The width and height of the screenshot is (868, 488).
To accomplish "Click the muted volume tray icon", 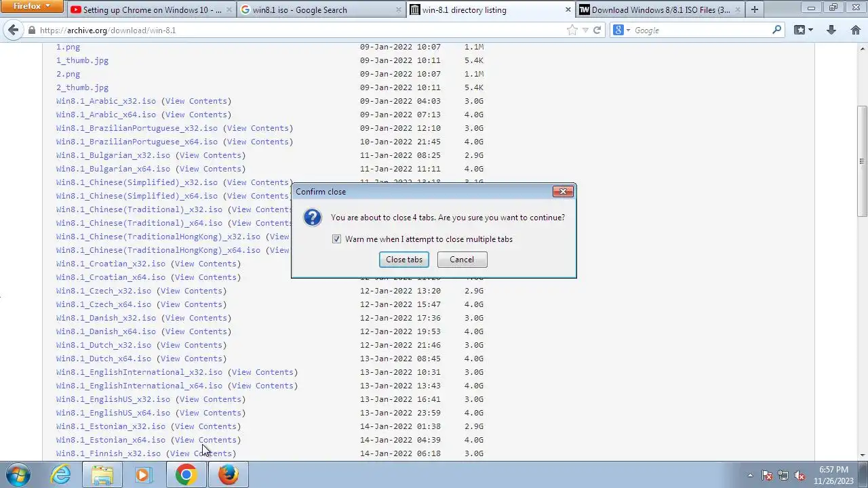I will click(800, 475).
